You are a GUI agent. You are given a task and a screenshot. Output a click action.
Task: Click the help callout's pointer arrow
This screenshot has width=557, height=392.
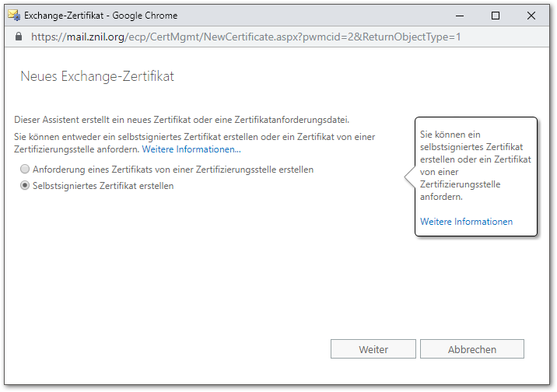click(409, 178)
